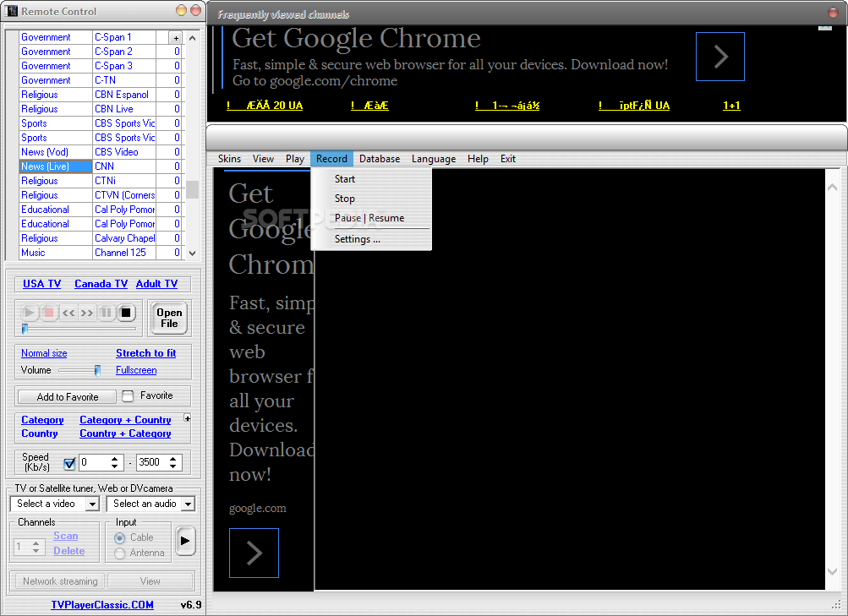The image size is (848, 616).
Task: Open the Play menu
Action: point(295,159)
